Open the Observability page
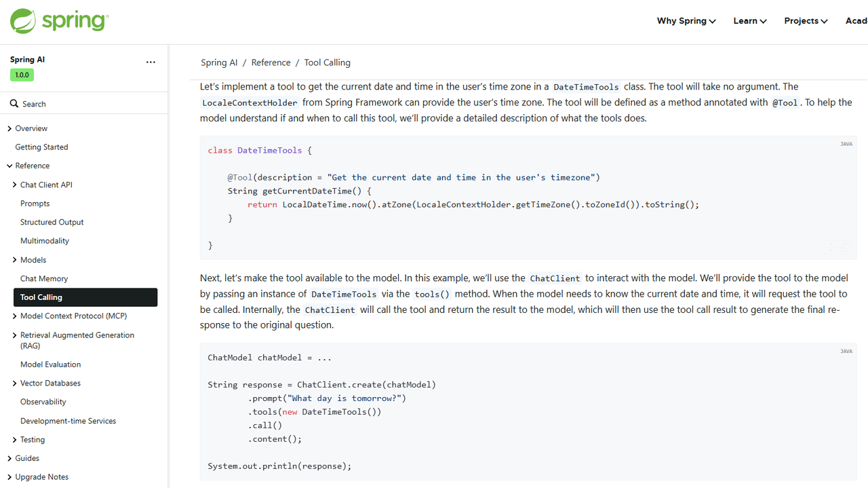Viewport: 868px width, 488px height. pos(43,402)
